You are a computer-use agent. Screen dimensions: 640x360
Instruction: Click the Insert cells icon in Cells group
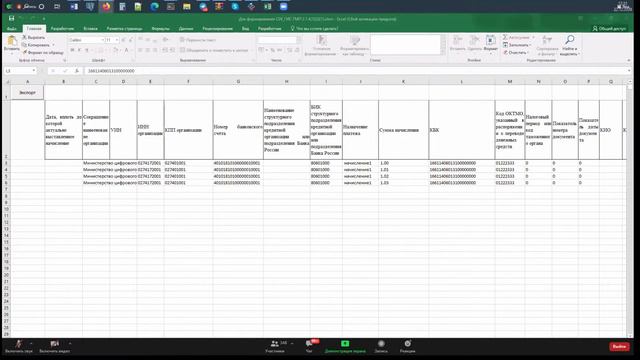[458, 40]
